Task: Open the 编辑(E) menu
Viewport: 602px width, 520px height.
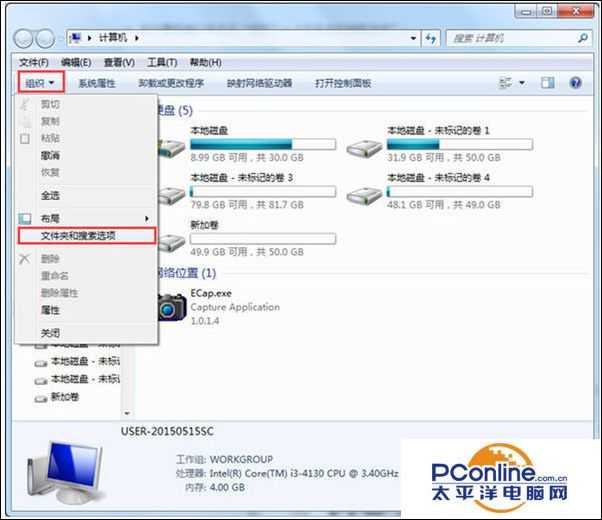Action: point(76,62)
